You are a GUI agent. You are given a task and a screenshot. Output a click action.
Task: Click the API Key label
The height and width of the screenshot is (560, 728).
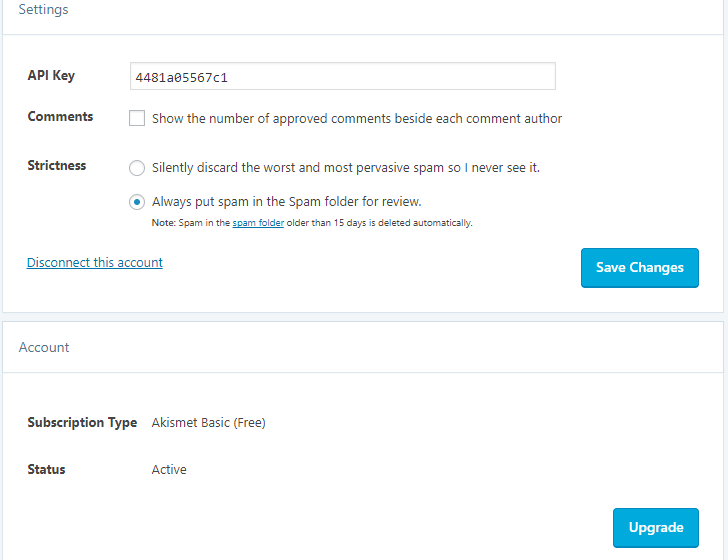pos(51,75)
